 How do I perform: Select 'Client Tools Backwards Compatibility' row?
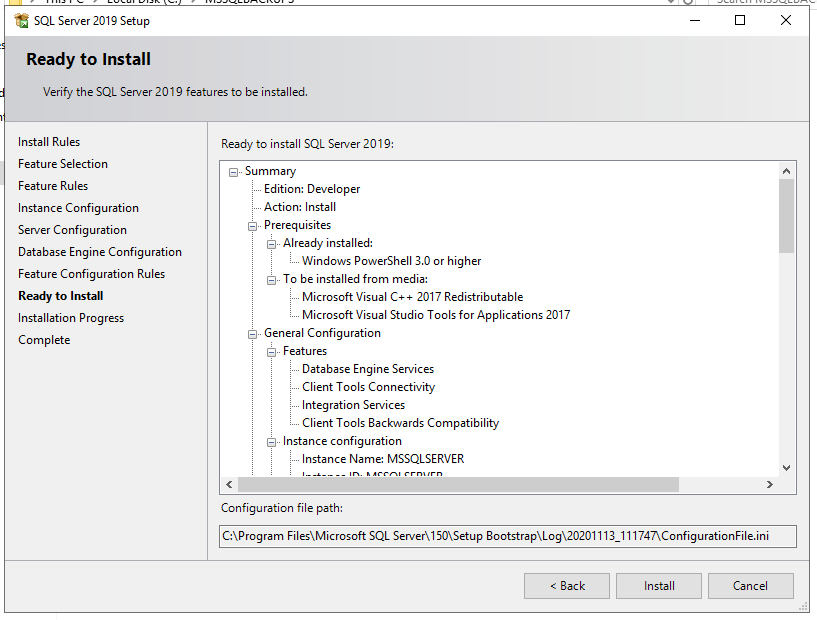(x=401, y=423)
